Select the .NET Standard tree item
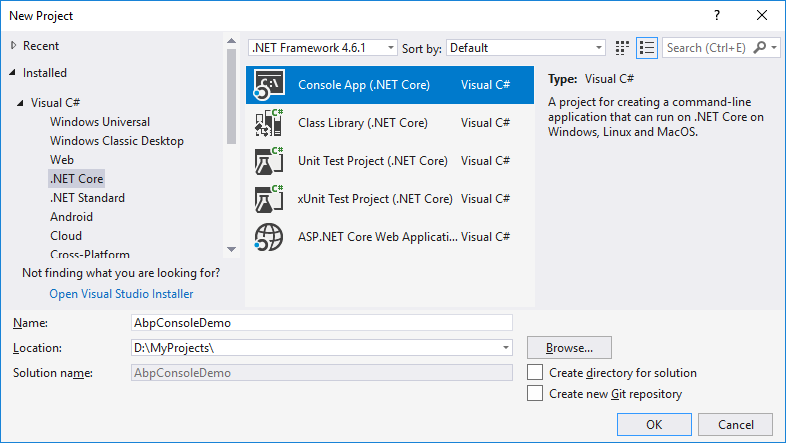Viewport: 786px width, 443px height. tap(87, 198)
